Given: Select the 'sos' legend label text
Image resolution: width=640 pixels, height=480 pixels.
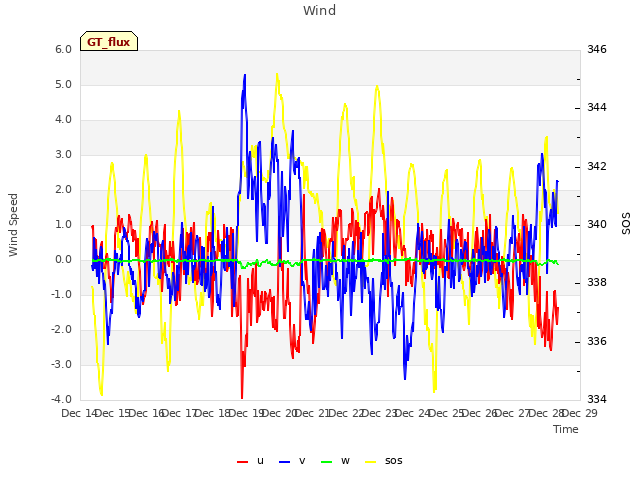Looking at the screenshot, I should pos(393,461).
